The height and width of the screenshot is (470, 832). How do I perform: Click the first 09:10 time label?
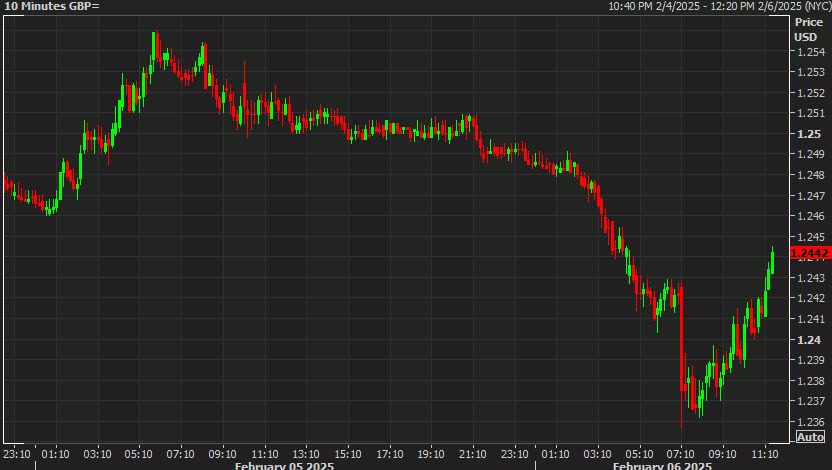[222, 454]
